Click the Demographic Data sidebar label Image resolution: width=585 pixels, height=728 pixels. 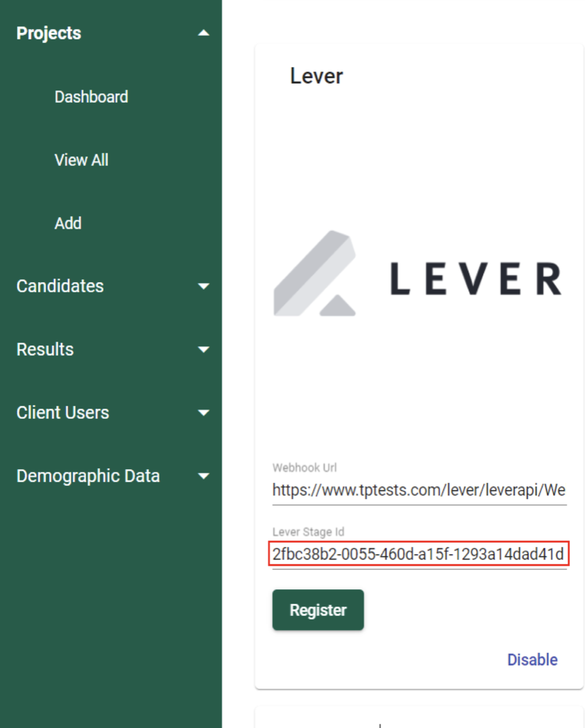pyautogui.click(x=88, y=476)
